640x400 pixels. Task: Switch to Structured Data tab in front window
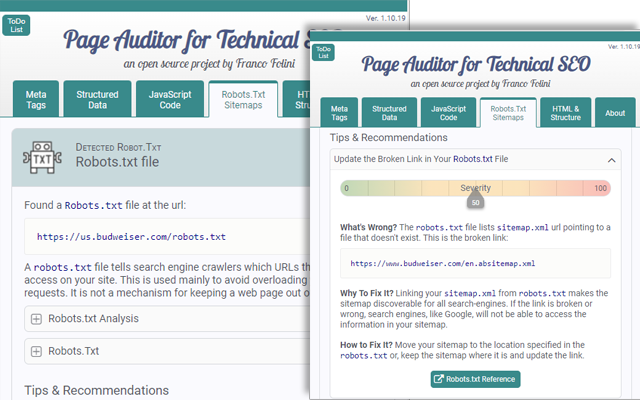tap(389, 113)
